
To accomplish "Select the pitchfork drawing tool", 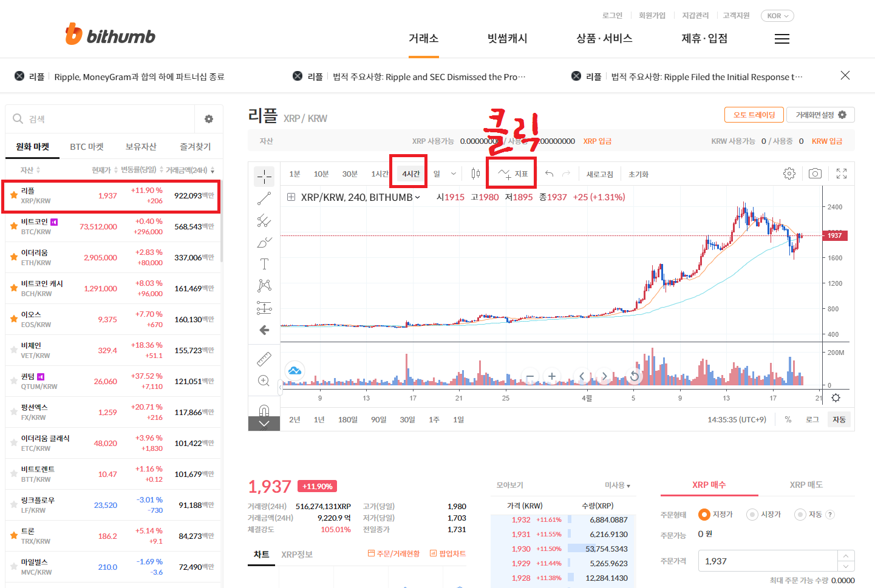I will pyautogui.click(x=264, y=220).
